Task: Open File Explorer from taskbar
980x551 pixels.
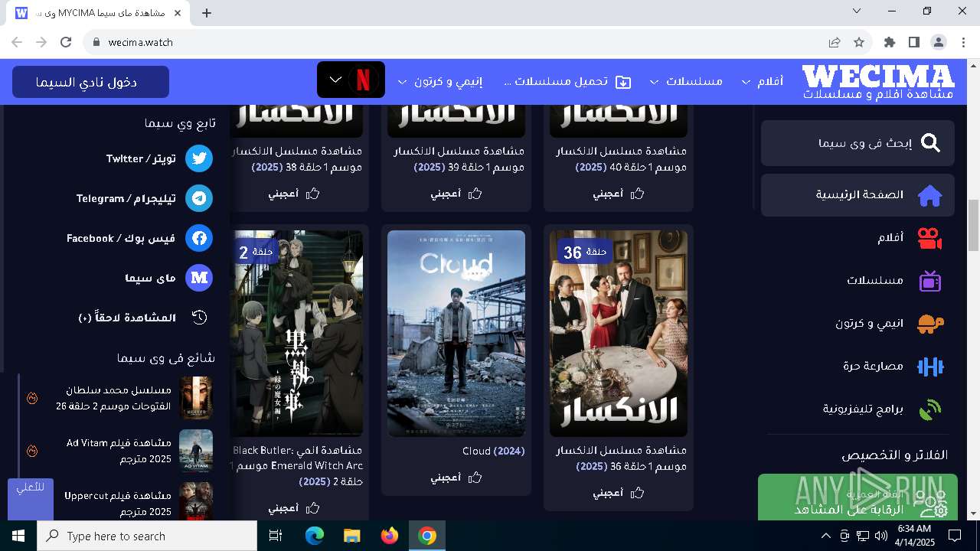Action: (x=352, y=536)
